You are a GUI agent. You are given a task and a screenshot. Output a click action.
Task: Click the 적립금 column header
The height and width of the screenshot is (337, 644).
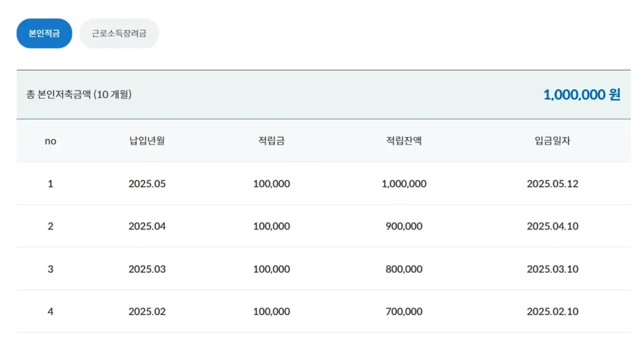coord(271,141)
